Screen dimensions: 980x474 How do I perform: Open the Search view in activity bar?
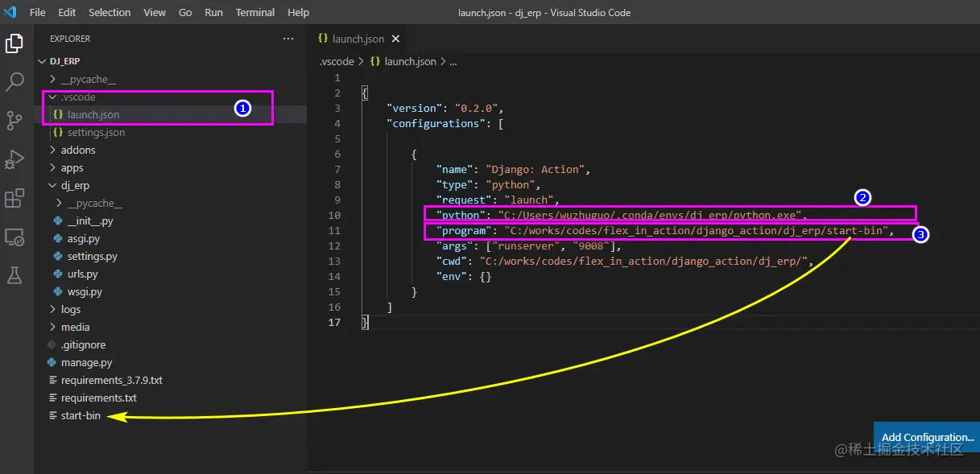click(x=14, y=82)
